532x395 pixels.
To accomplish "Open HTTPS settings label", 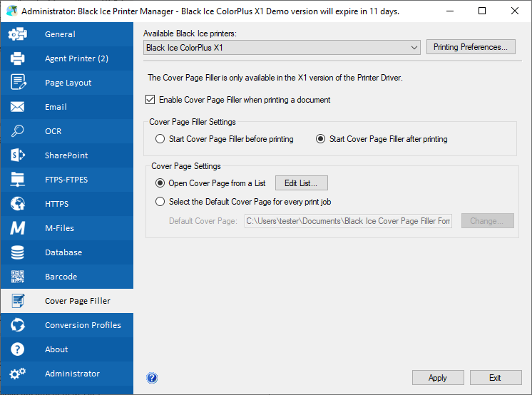I will coord(56,204).
